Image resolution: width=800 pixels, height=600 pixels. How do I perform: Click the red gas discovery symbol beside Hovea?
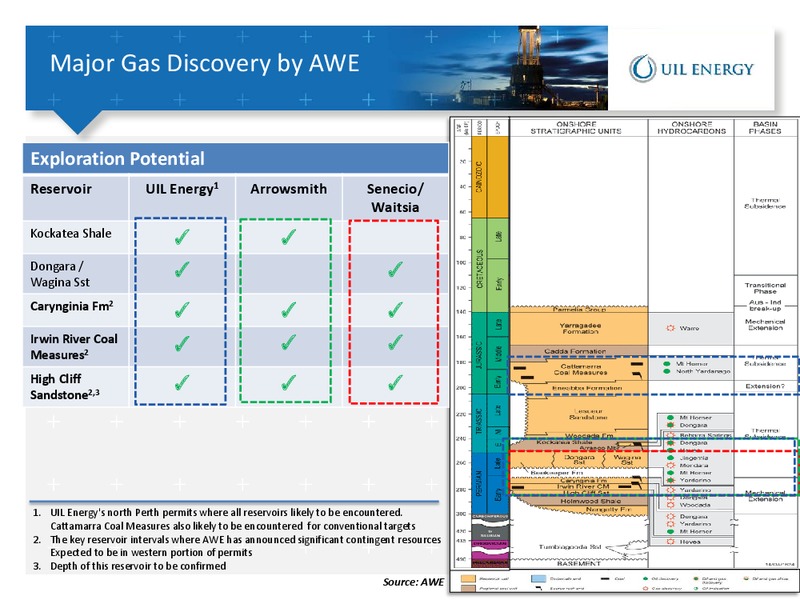[670, 541]
